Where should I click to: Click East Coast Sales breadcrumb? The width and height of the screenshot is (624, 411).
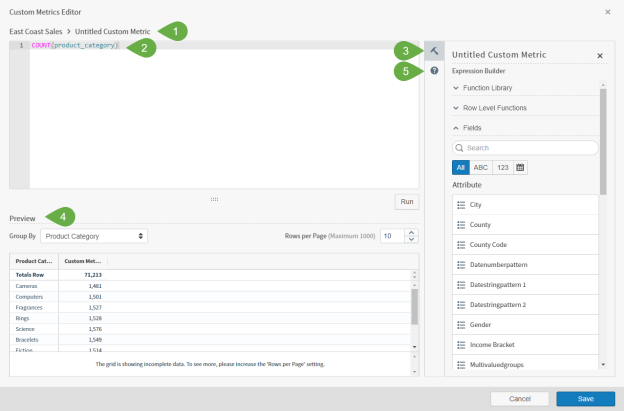[38, 31]
